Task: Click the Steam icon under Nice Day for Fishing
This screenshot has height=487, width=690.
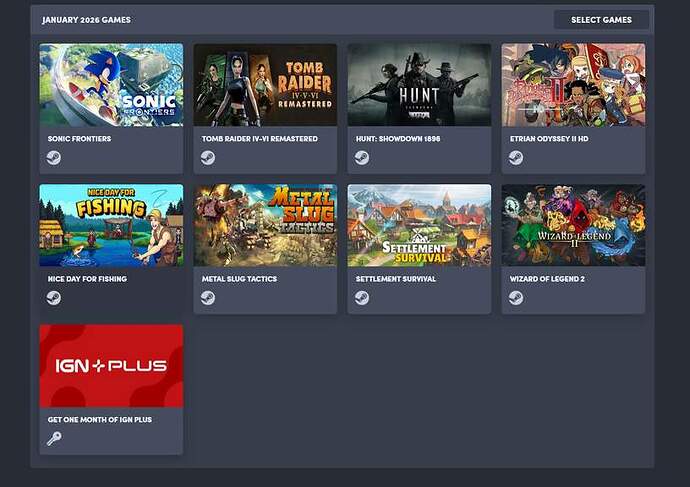Action: 54,298
